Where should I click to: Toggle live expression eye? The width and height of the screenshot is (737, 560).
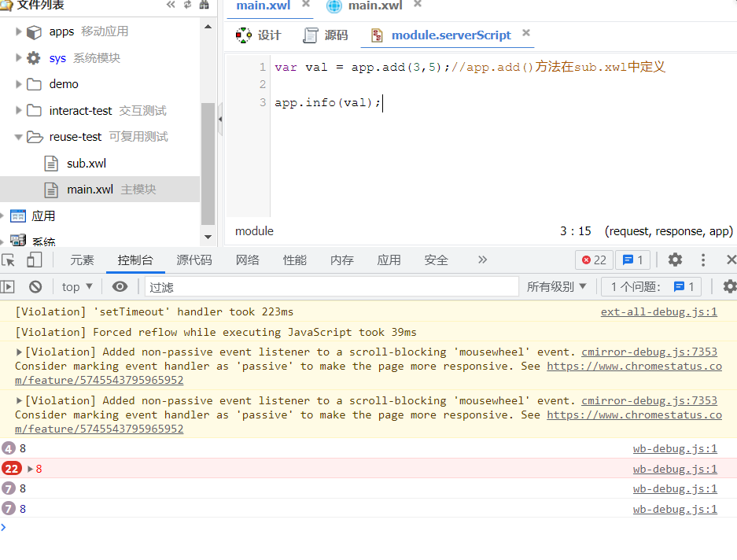[x=120, y=287]
